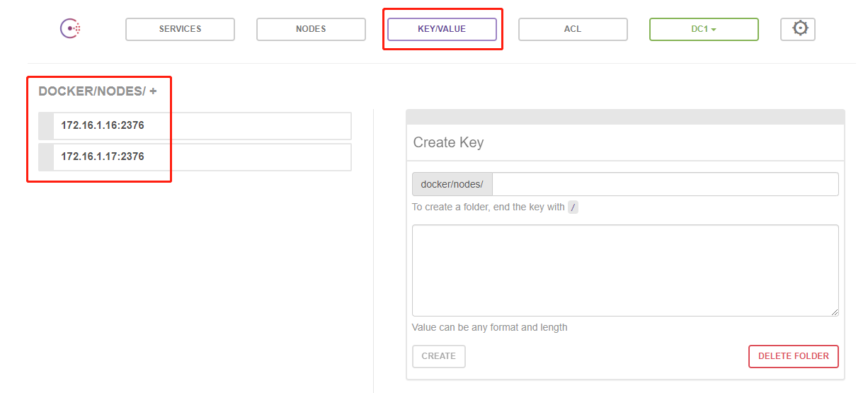Screen dimensions: 868x393
Task: Click the Consul logo icon
Action: pos(70,29)
